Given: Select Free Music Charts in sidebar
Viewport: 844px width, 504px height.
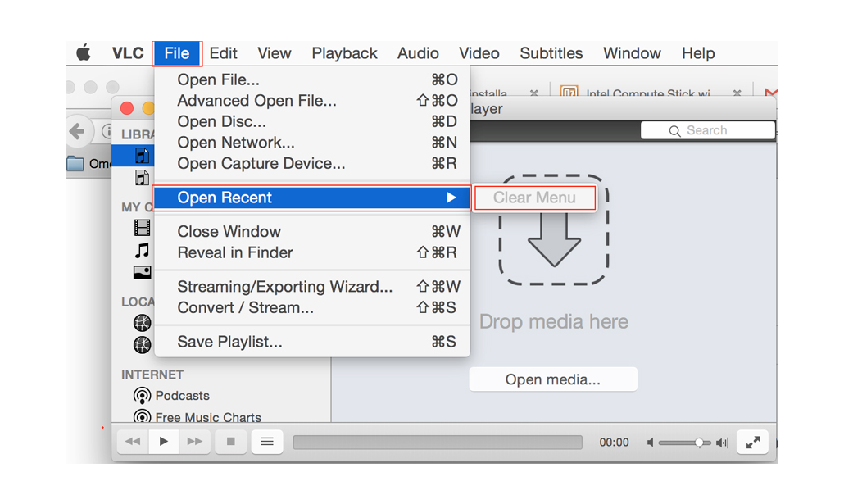Looking at the screenshot, I should [208, 417].
